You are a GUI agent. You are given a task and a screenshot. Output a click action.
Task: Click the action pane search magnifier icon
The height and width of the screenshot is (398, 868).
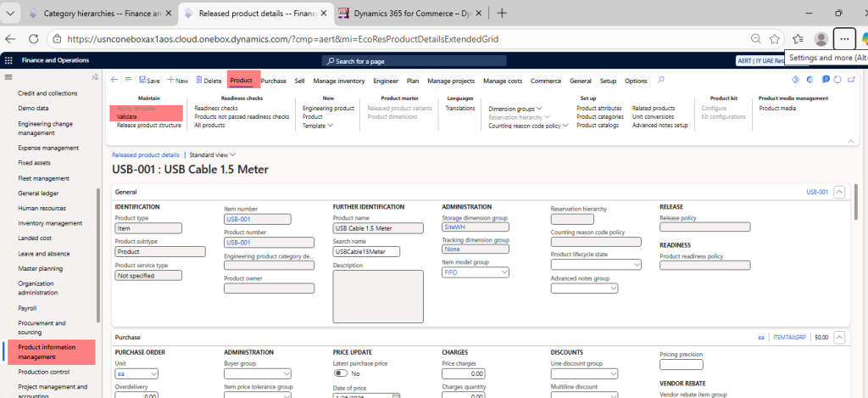(661, 80)
